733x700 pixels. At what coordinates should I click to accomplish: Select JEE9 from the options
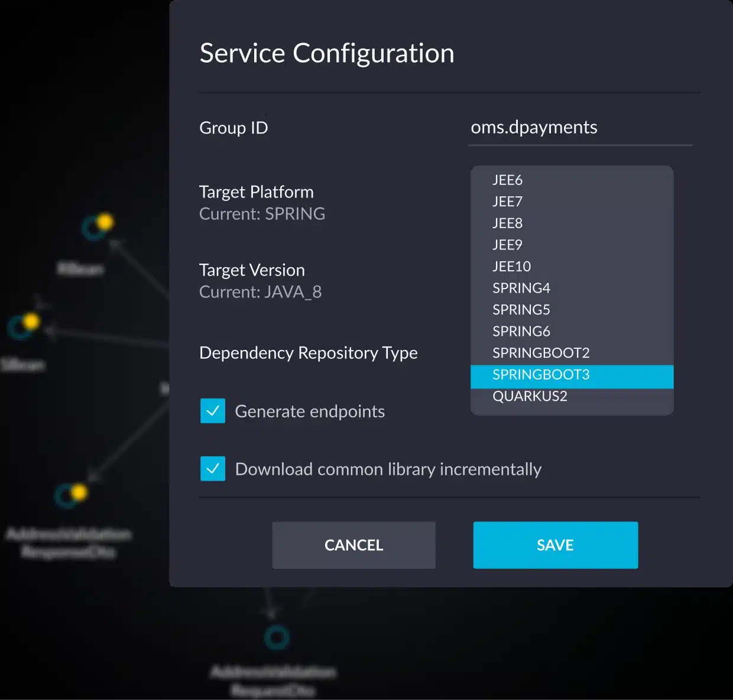(572, 245)
